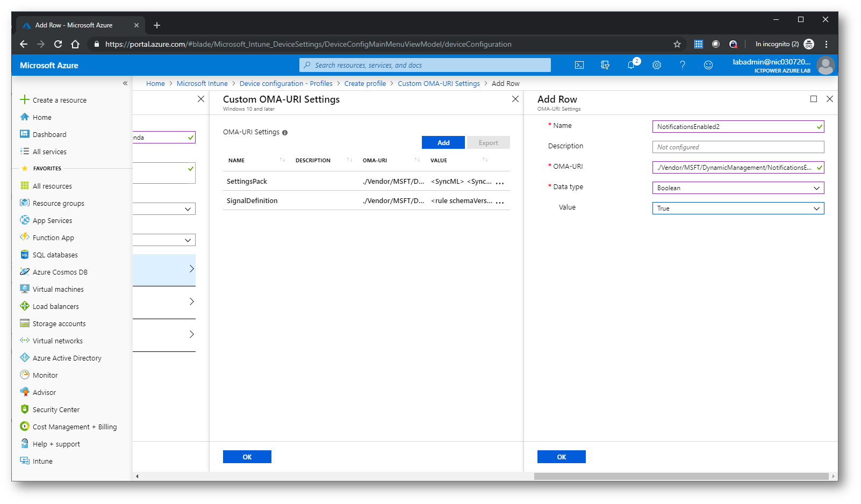Collapse the left sidebar menu
The width and height of the screenshot is (861, 504).
tap(125, 83)
